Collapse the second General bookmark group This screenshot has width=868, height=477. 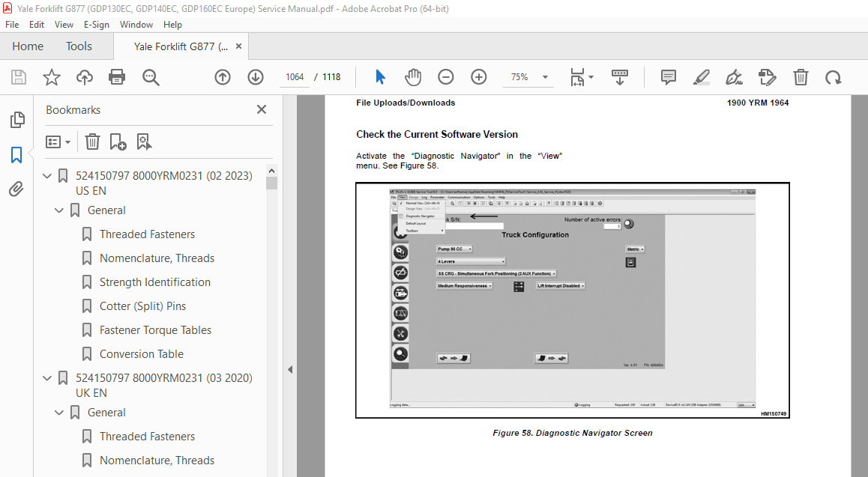click(59, 413)
